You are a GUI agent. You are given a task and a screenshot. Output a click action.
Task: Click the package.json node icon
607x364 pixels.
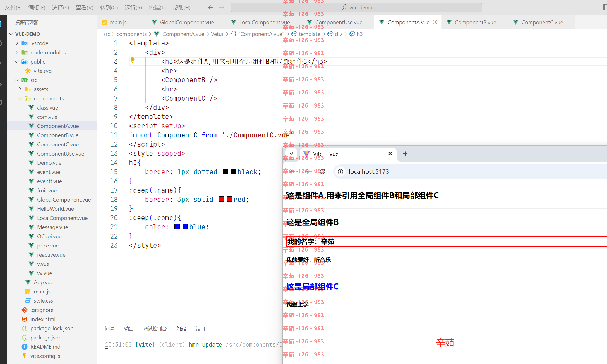(x=25, y=338)
